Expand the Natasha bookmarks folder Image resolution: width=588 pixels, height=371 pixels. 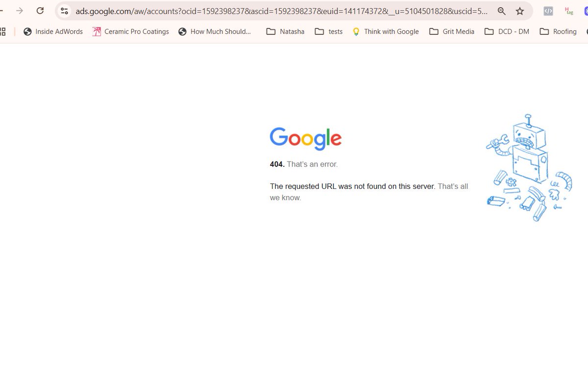285,31
